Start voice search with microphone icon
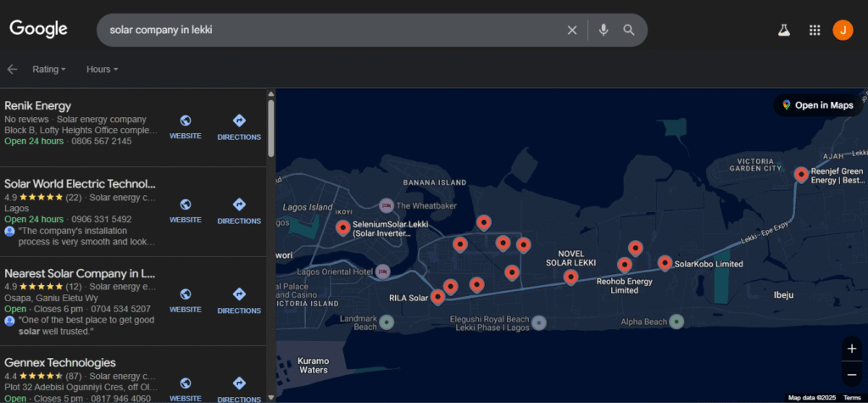This screenshot has height=403, width=868. pos(603,30)
